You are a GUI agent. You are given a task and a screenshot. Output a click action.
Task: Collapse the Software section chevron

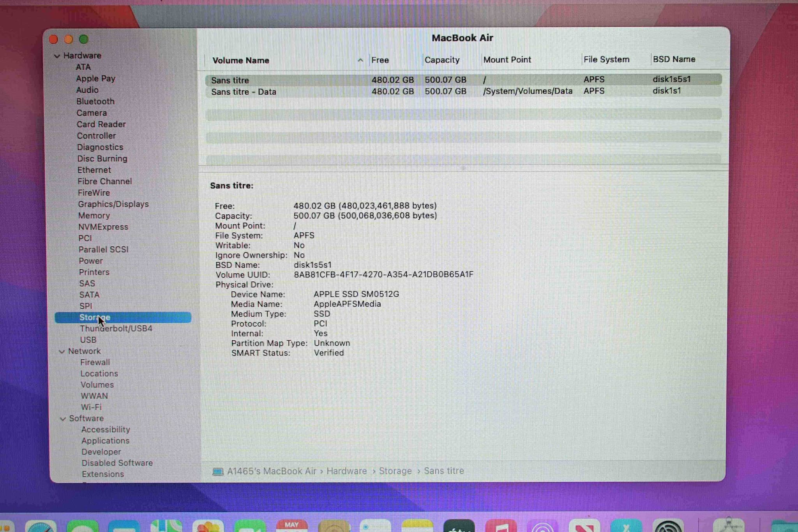[63, 419]
